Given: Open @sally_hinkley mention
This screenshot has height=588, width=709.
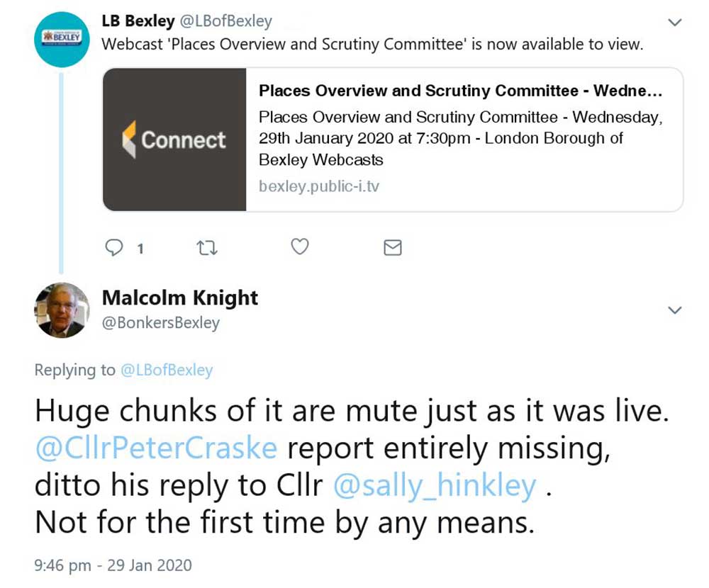Looking at the screenshot, I should click(435, 487).
